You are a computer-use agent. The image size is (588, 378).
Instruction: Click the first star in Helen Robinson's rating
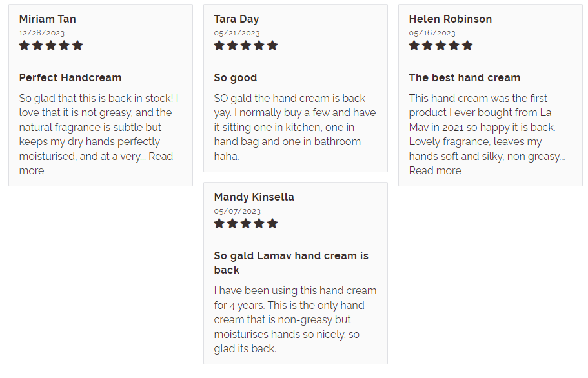(x=414, y=46)
